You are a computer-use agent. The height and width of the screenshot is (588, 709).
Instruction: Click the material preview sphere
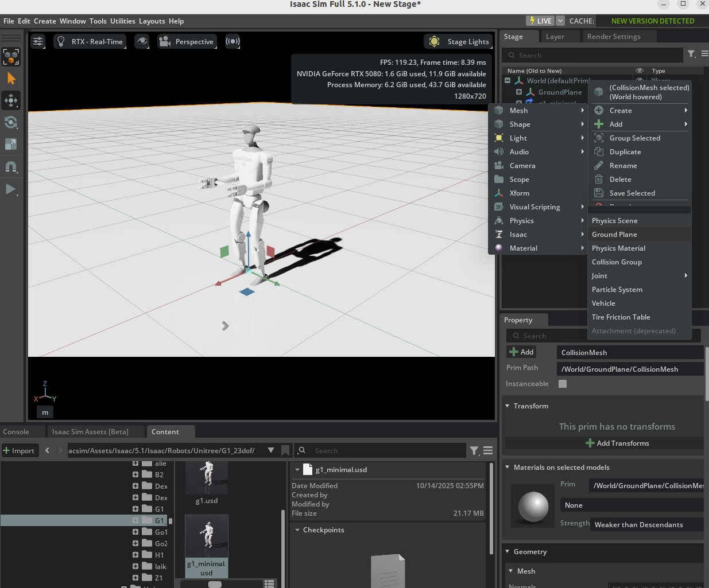[x=533, y=507]
